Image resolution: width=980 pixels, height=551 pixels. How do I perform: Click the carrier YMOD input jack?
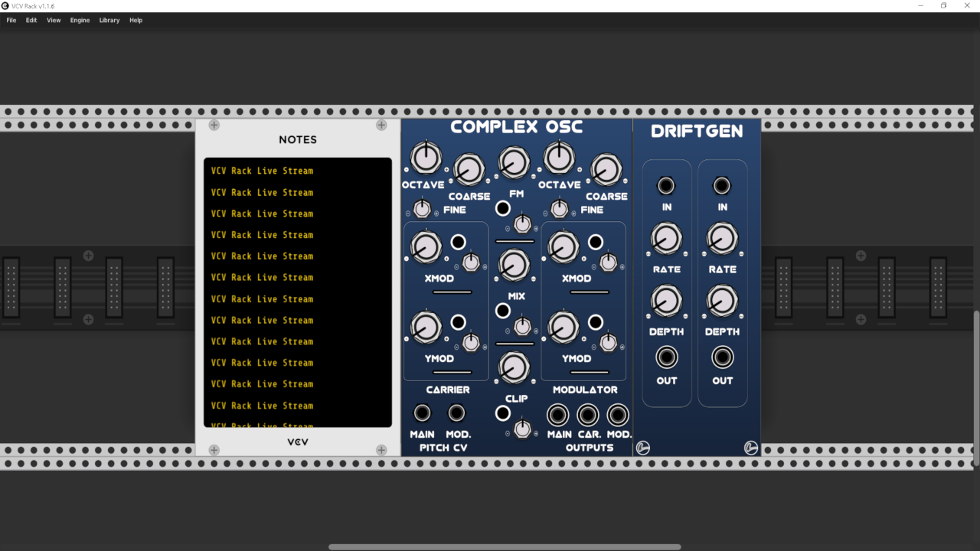click(458, 322)
